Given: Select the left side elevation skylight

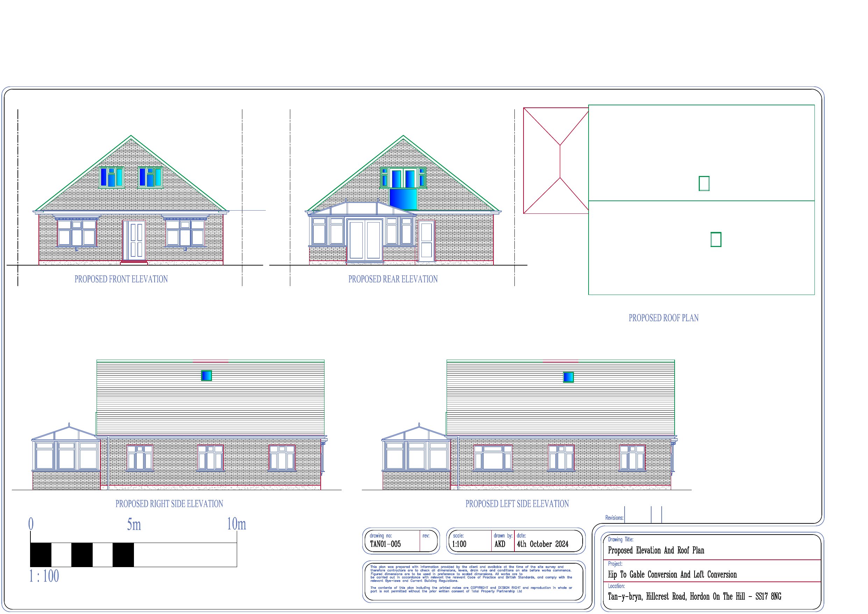Looking at the screenshot, I should 568,377.
